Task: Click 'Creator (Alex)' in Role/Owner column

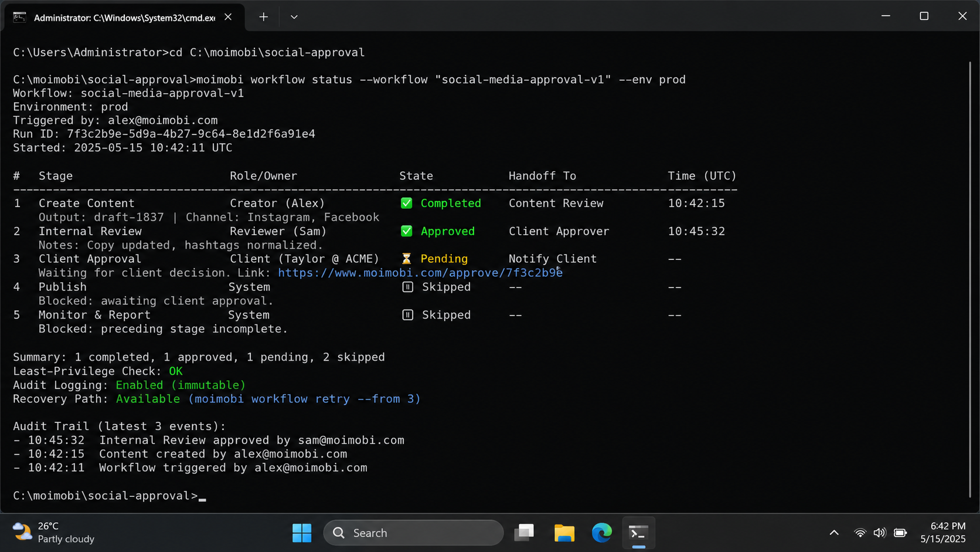Action: click(277, 203)
